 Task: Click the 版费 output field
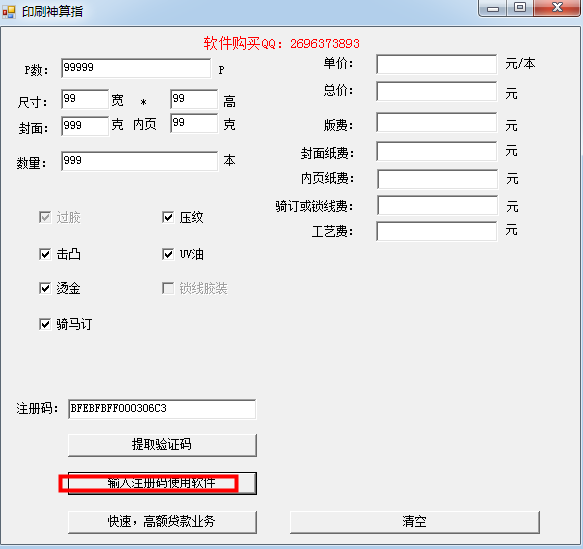click(x=437, y=122)
